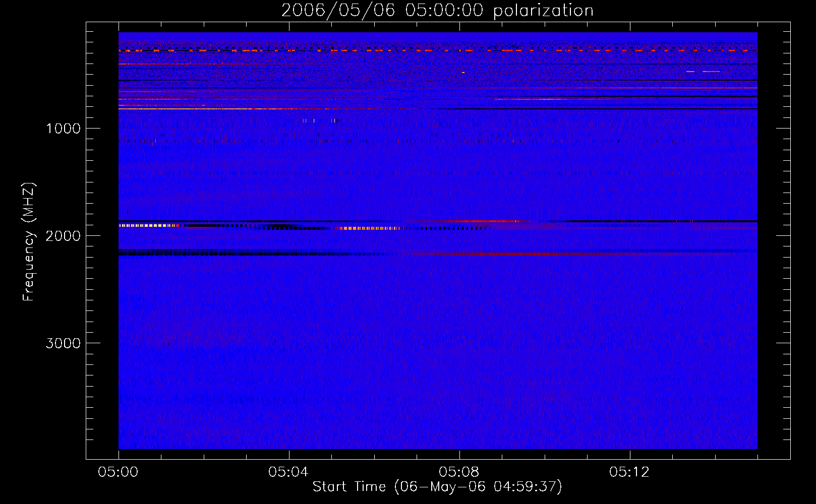Click the 05:12 time tick label
816x504 pixels.
click(629, 472)
